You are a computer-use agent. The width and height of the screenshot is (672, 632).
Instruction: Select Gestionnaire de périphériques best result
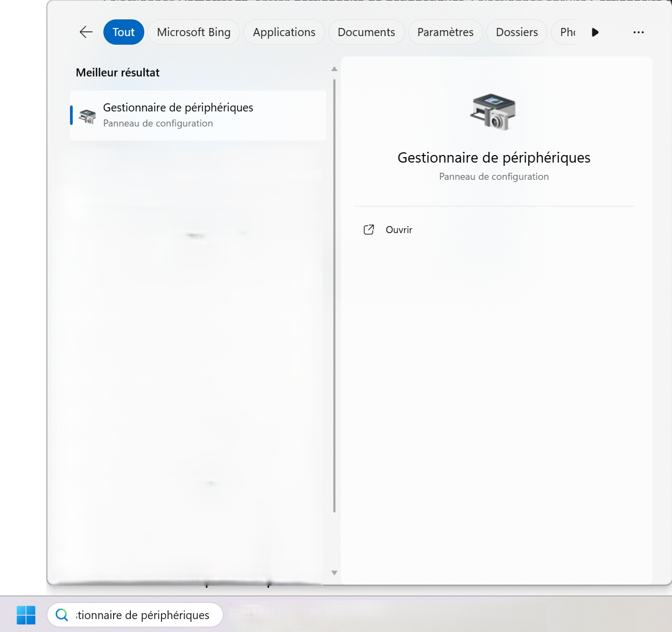[x=198, y=115]
